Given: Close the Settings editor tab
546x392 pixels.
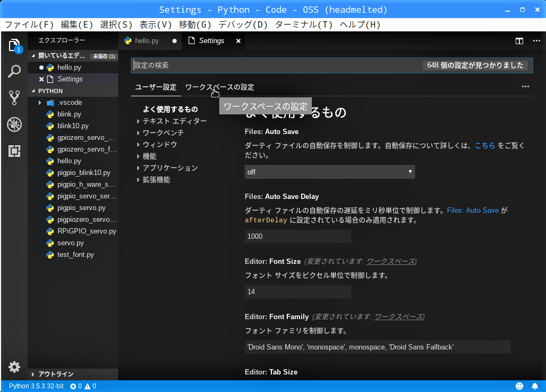Looking at the screenshot, I should 238,41.
